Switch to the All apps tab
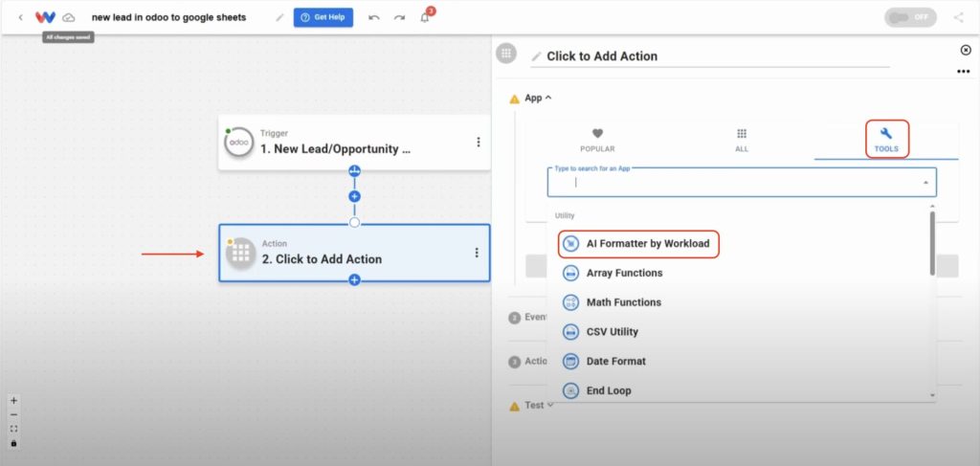 point(742,141)
